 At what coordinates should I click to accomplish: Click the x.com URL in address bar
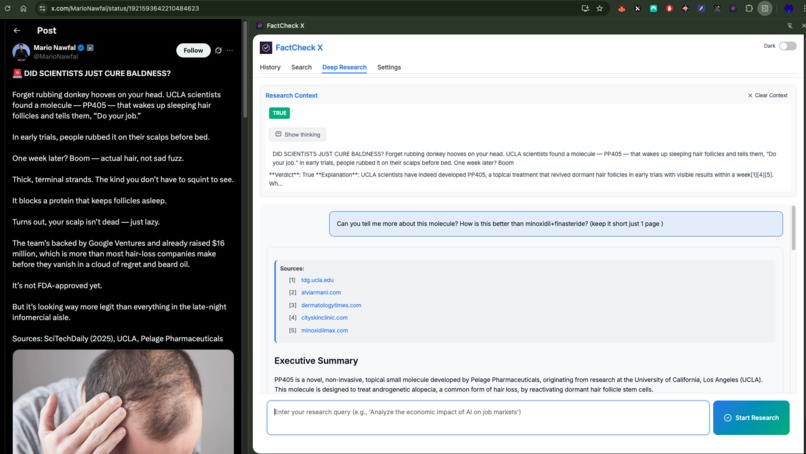pyautogui.click(x=125, y=8)
